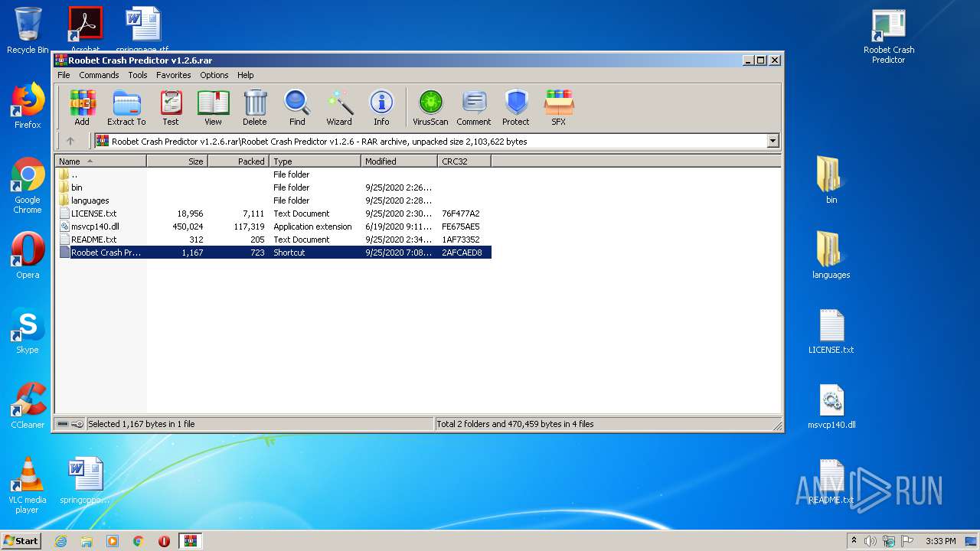This screenshot has width=980, height=551.
Task: Click the Delete trash can icon
Action: [255, 107]
